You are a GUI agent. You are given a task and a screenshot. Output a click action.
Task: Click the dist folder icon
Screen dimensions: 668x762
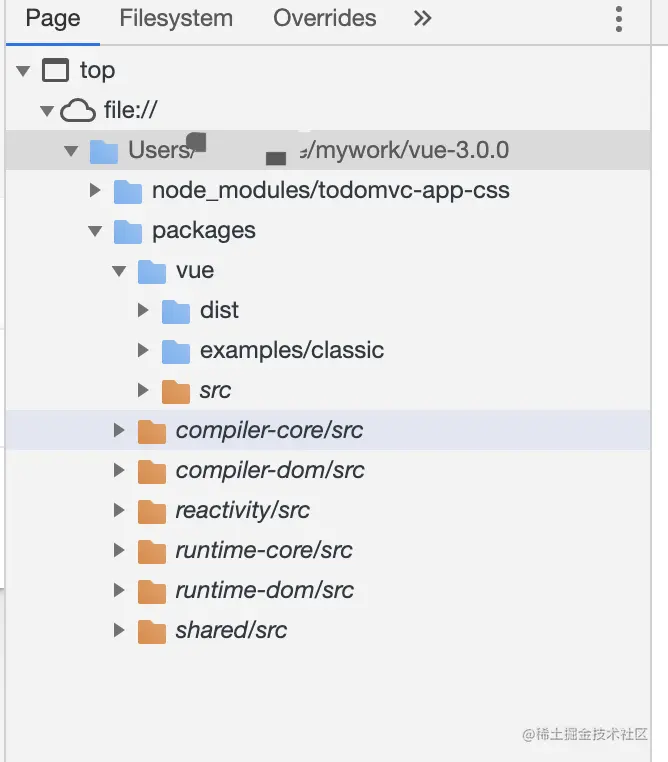176,311
